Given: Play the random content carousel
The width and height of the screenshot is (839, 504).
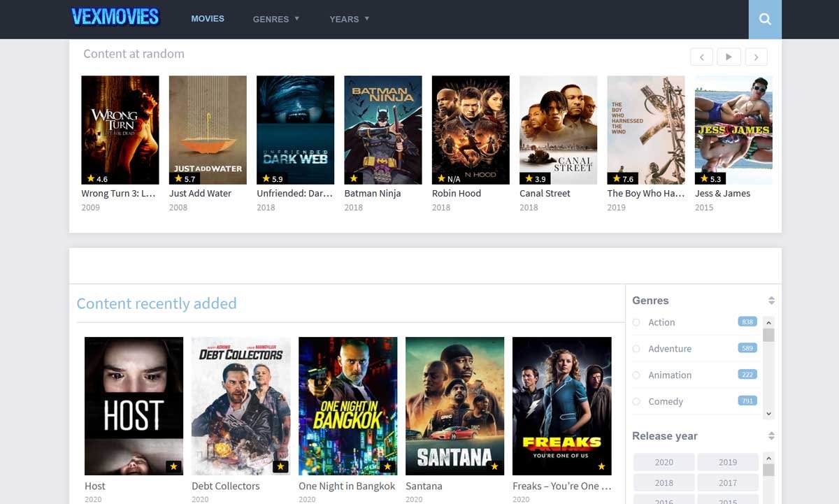Looking at the screenshot, I should 729,57.
